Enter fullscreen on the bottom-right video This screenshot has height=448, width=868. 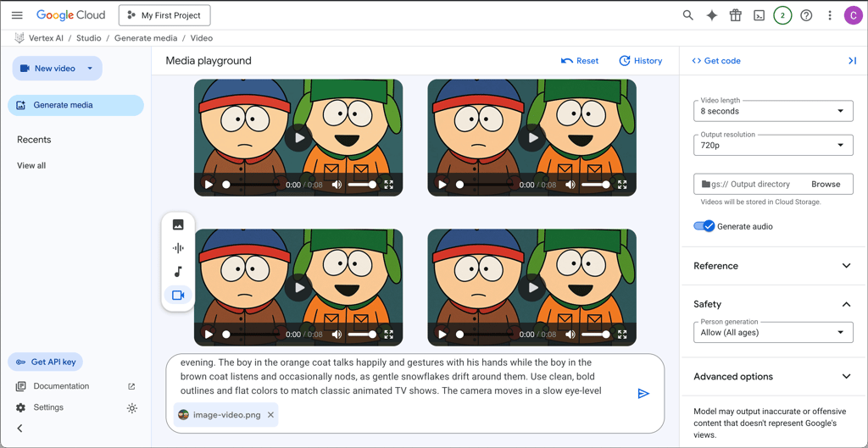click(622, 335)
